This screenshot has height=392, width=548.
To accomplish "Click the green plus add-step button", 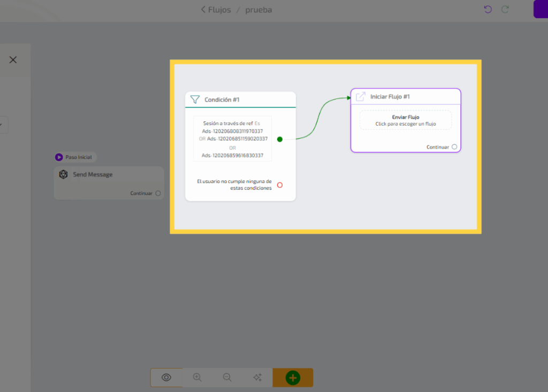I will 293,378.
